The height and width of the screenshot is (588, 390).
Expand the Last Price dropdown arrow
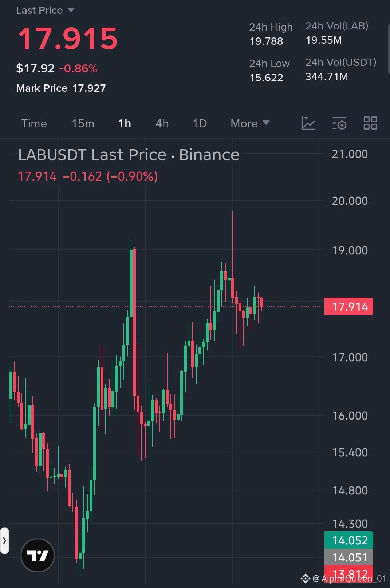(71, 10)
